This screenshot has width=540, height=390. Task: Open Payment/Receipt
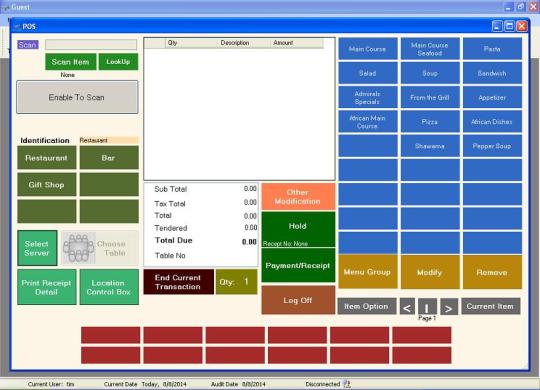[x=298, y=265]
